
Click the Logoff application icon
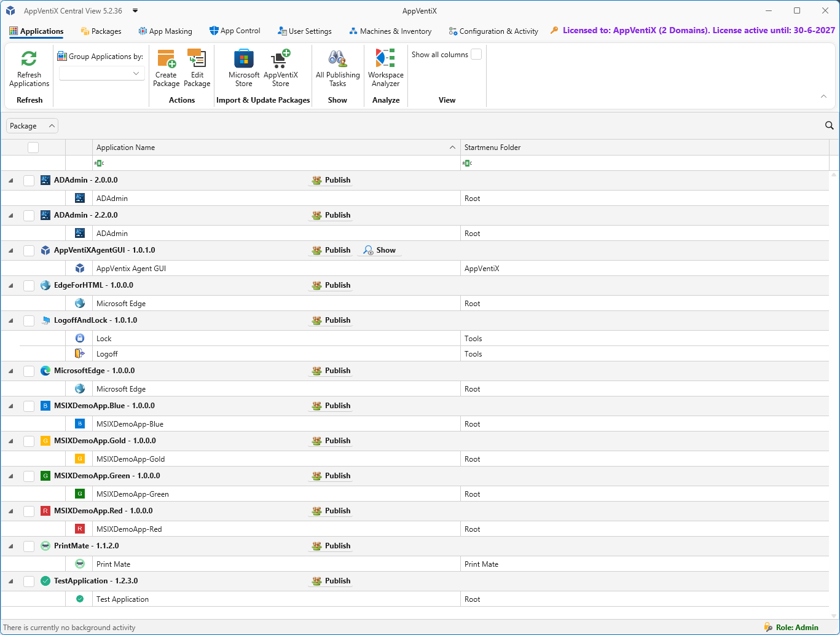pos(79,353)
